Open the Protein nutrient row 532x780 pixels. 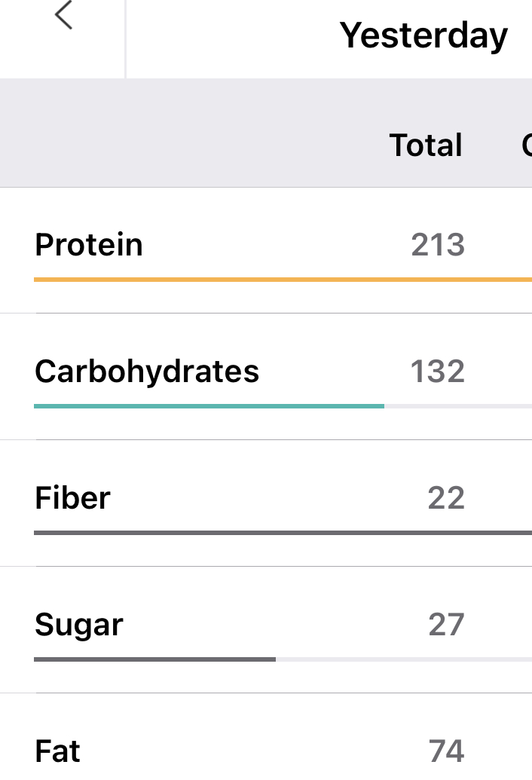tap(89, 245)
